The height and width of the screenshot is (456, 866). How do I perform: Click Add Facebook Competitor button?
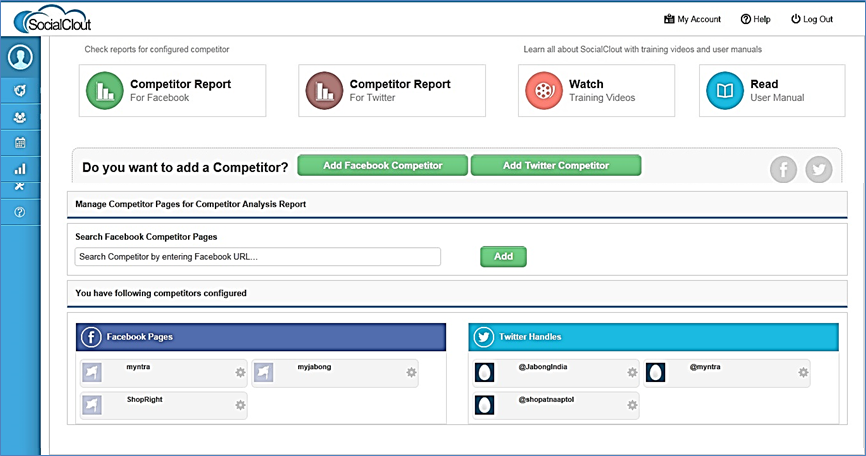(x=383, y=166)
